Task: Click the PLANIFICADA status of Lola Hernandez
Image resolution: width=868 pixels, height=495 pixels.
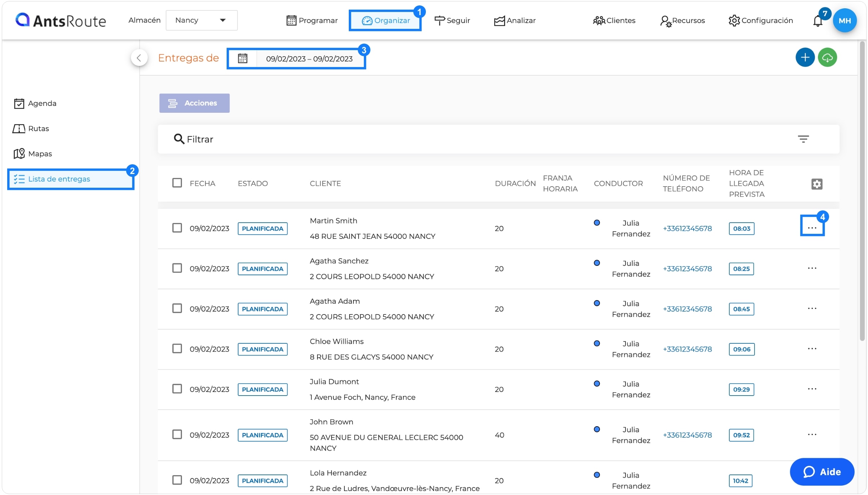Action: click(262, 481)
